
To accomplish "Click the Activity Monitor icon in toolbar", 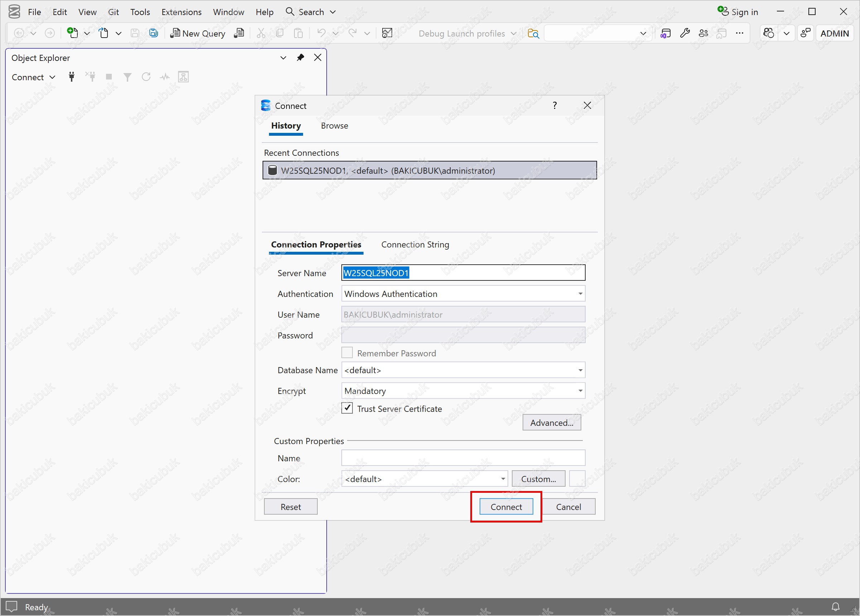I will [387, 33].
